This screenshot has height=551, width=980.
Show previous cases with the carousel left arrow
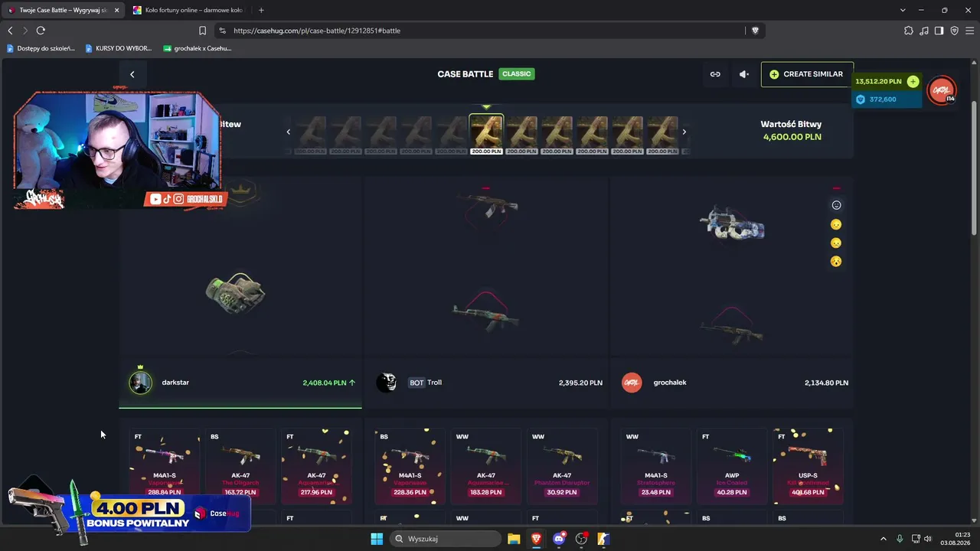(x=289, y=132)
